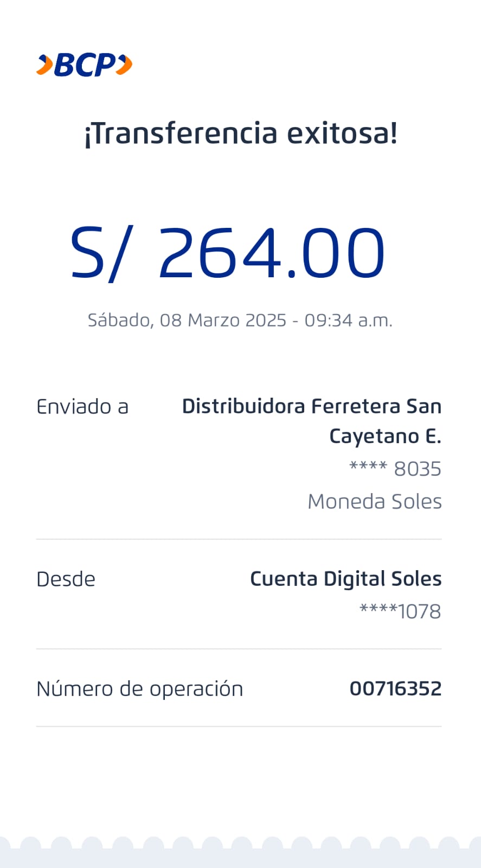Click the source account number ending in 1078
The height and width of the screenshot is (868, 481).
tap(400, 611)
